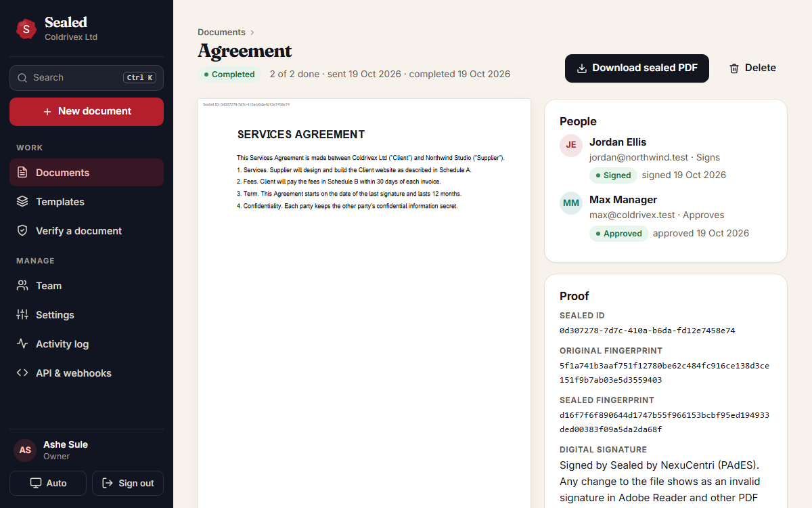
Task: Focus the Search input field
Action: (x=87, y=78)
